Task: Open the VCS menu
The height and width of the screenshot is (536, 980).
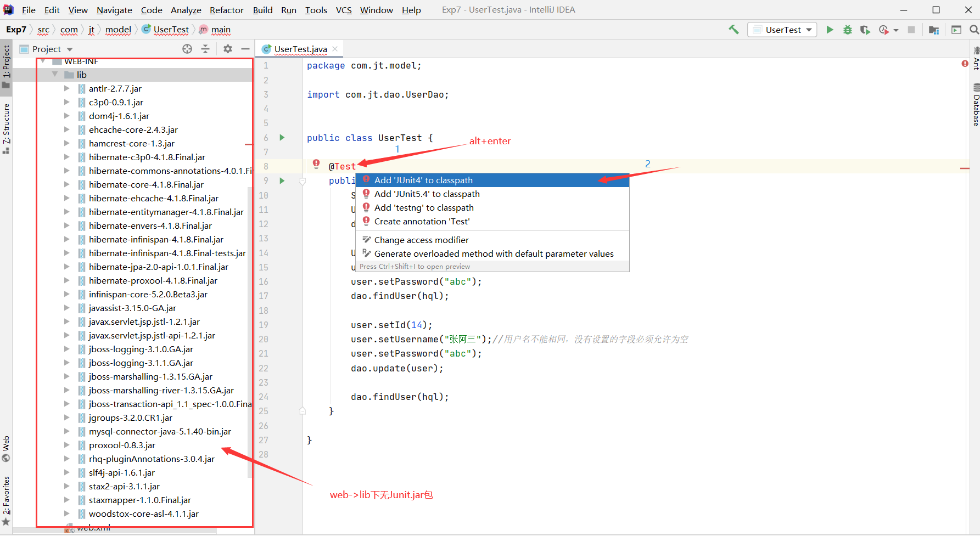Action: (x=344, y=10)
